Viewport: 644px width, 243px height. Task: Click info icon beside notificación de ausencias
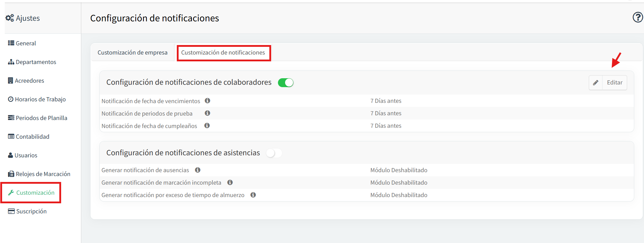click(198, 170)
